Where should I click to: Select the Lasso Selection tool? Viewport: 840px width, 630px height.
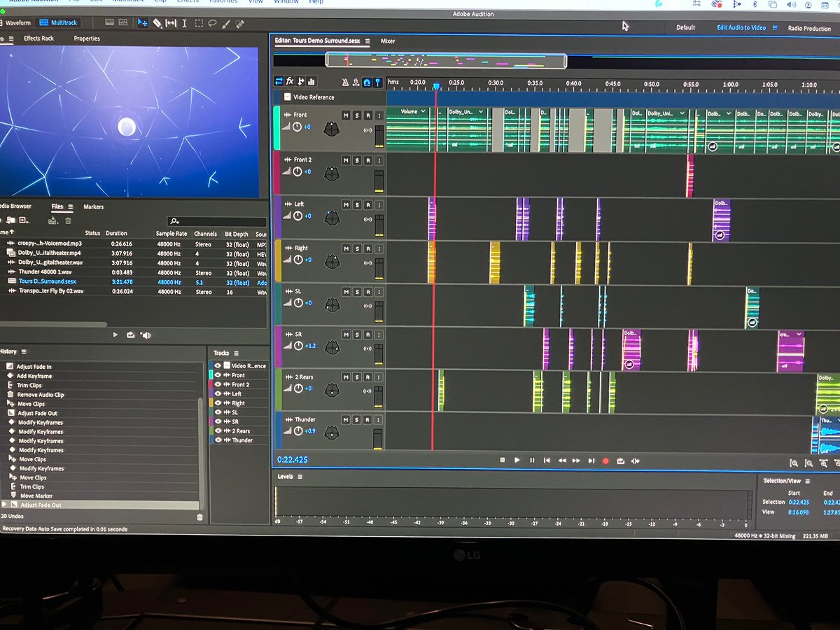pos(212,23)
